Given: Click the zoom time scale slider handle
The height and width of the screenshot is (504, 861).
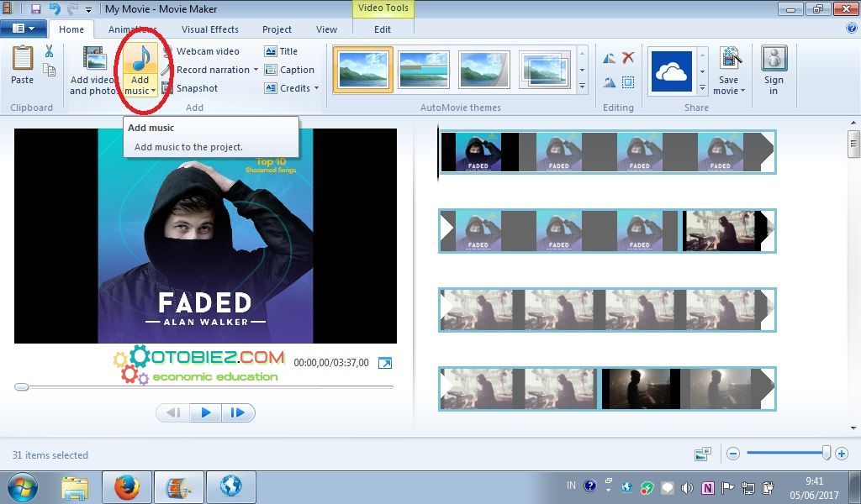Looking at the screenshot, I should tap(827, 453).
